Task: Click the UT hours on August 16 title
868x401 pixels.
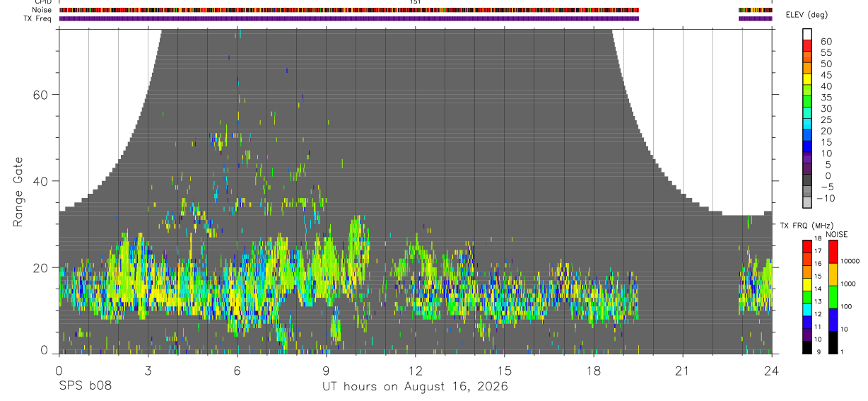Action: coord(415,387)
